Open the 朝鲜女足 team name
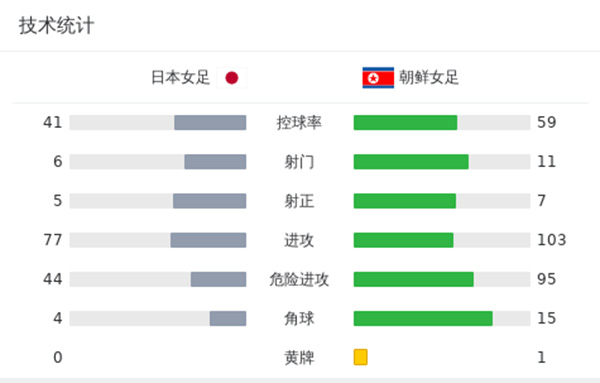600x383 pixels. point(429,78)
